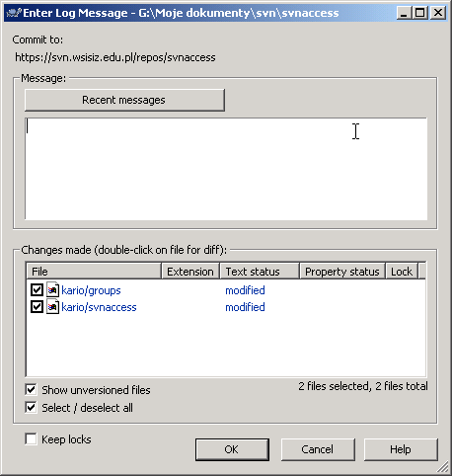Click the TortoiseSVN title bar icon
Image resolution: width=452 pixels, height=476 pixels.
(x=14, y=13)
